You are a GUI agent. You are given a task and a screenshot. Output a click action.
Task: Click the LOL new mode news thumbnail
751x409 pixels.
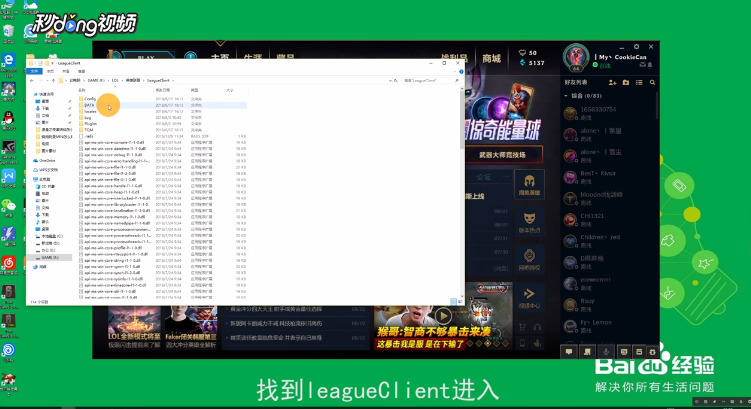[134, 328]
